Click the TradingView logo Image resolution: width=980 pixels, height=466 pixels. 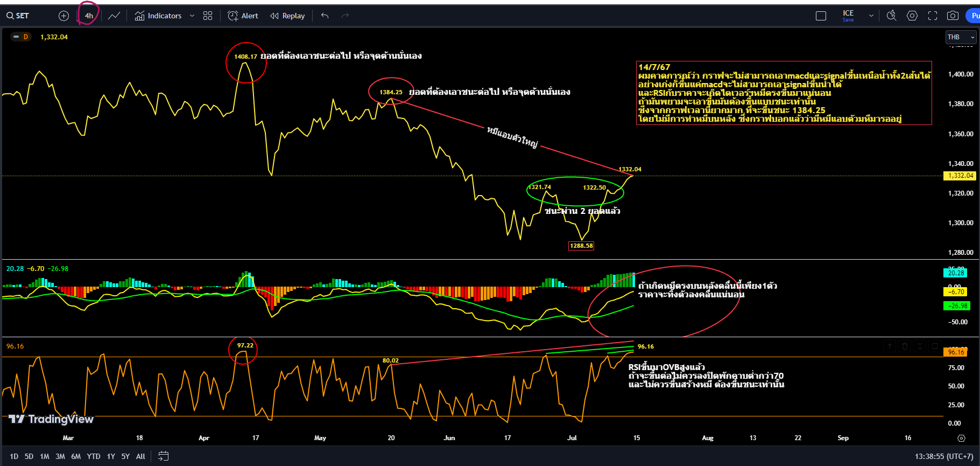click(x=51, y=419)
